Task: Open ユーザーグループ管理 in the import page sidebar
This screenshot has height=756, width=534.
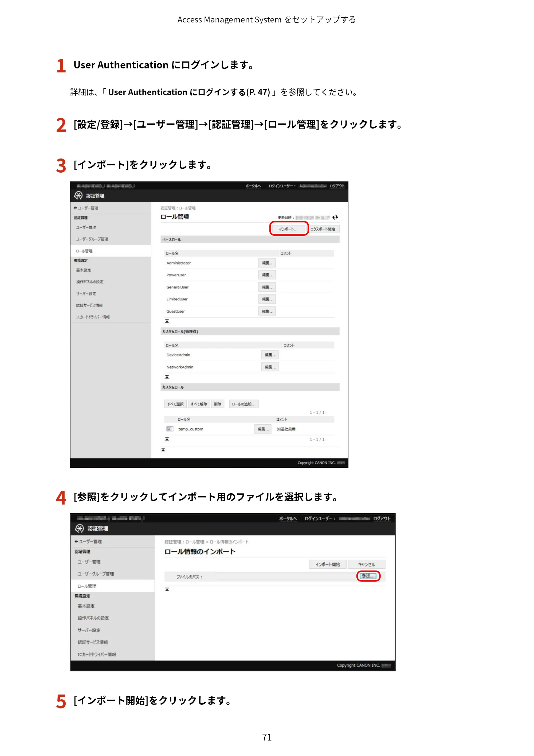Action: click(x=96, y=573)
